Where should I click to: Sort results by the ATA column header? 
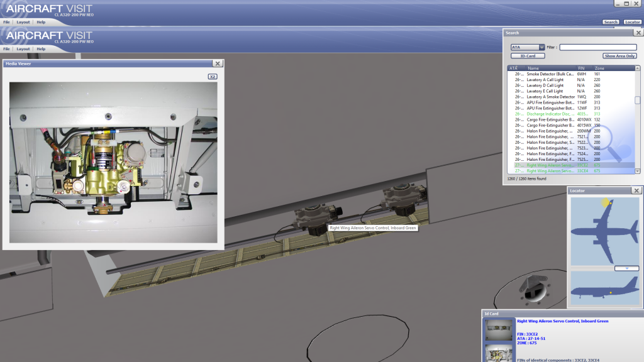tap(516, 68)
